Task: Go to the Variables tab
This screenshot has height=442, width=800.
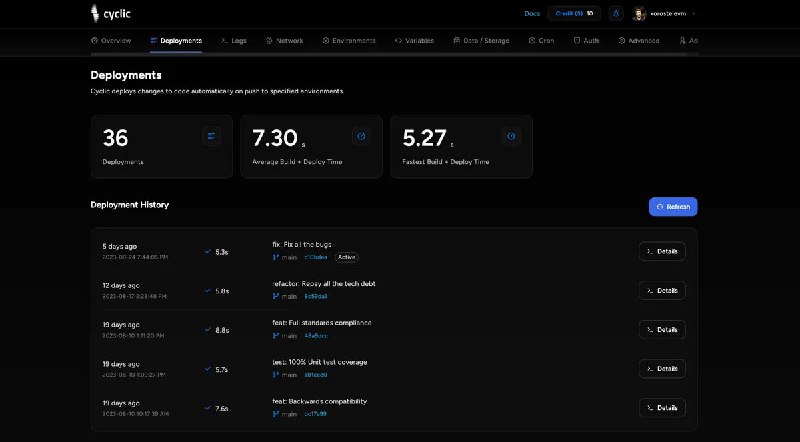Action: click(414, 41)
